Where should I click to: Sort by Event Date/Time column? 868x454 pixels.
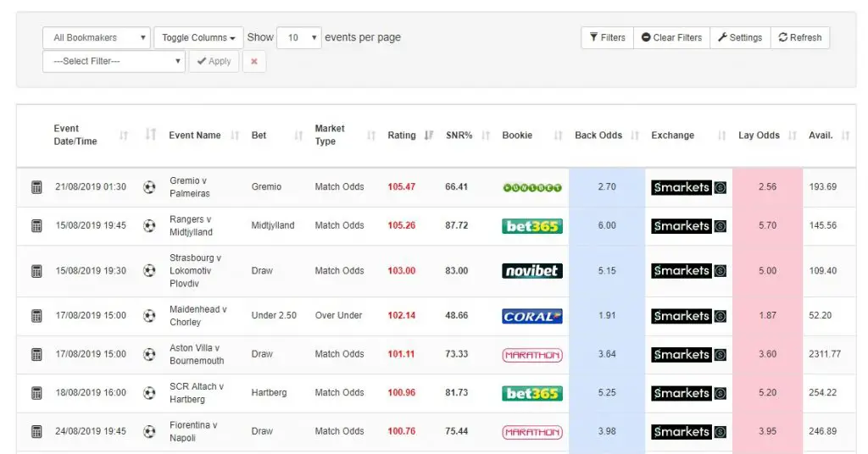(90, 135)
